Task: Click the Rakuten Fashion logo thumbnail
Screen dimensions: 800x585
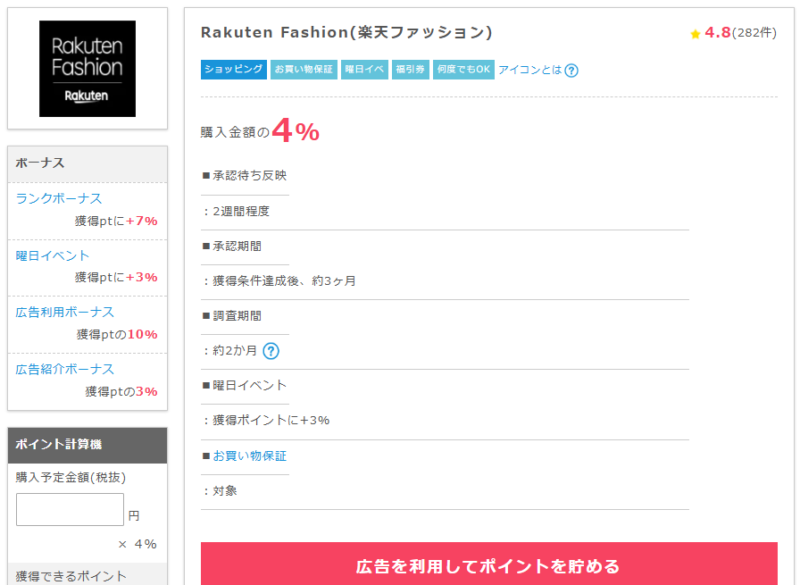Action: (x=87, y=69)
